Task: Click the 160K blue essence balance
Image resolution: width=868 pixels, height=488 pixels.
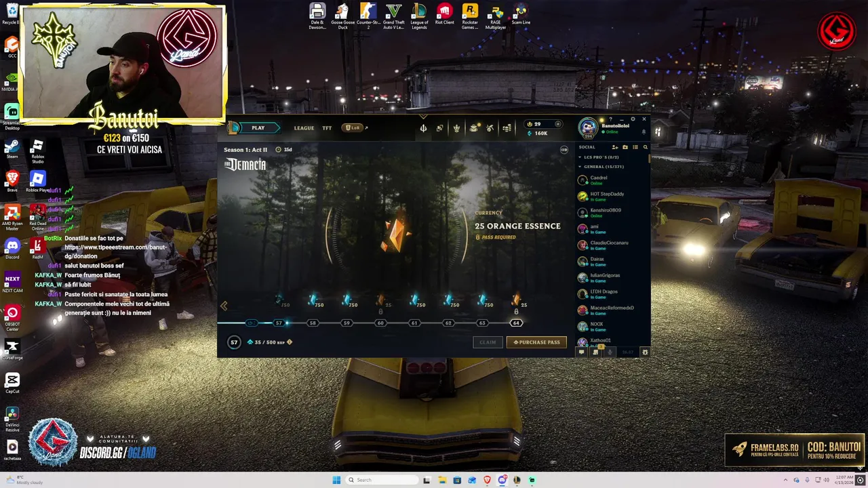Action: point(538,134)
